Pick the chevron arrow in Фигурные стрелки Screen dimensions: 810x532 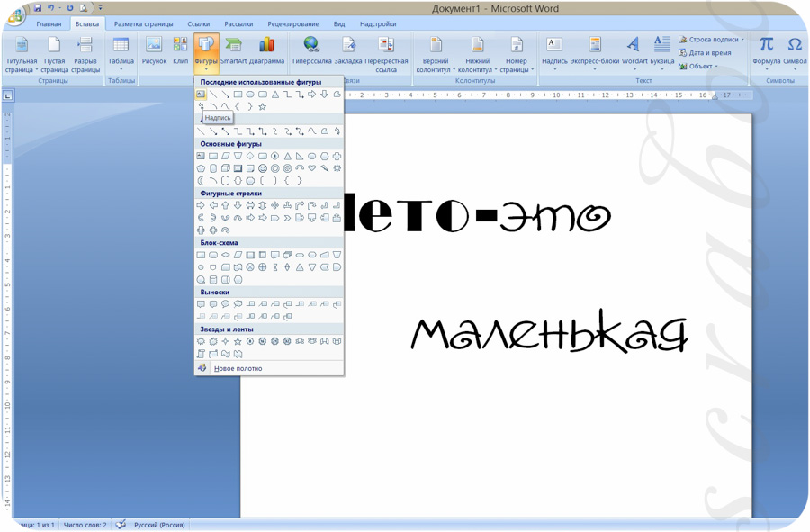(x=287, y=218)
